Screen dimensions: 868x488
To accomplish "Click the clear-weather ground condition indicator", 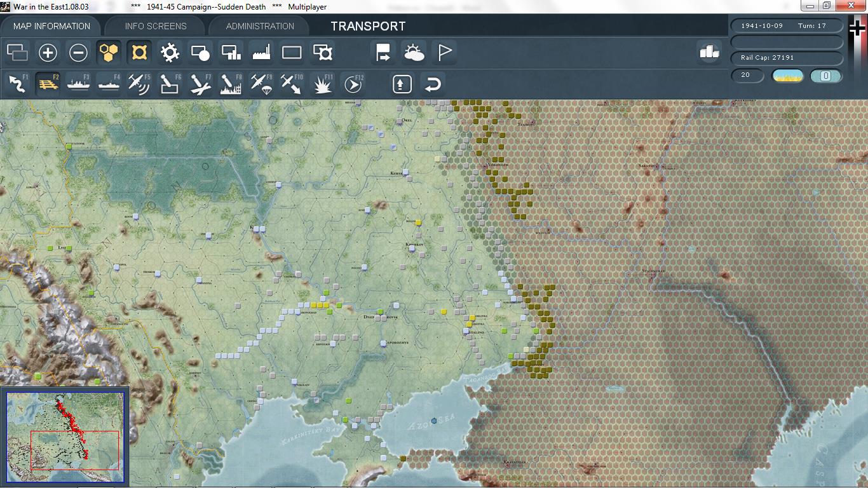I will pos(787,76).
